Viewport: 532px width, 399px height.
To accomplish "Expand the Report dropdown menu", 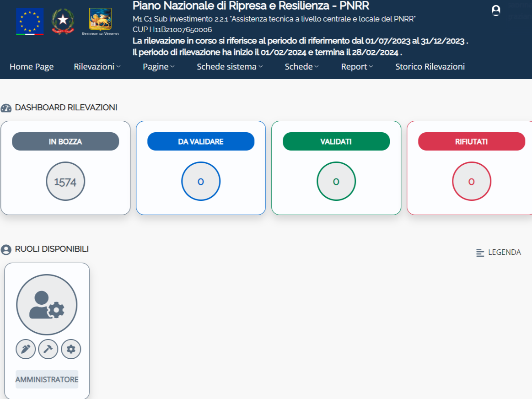I will [357, 67].
